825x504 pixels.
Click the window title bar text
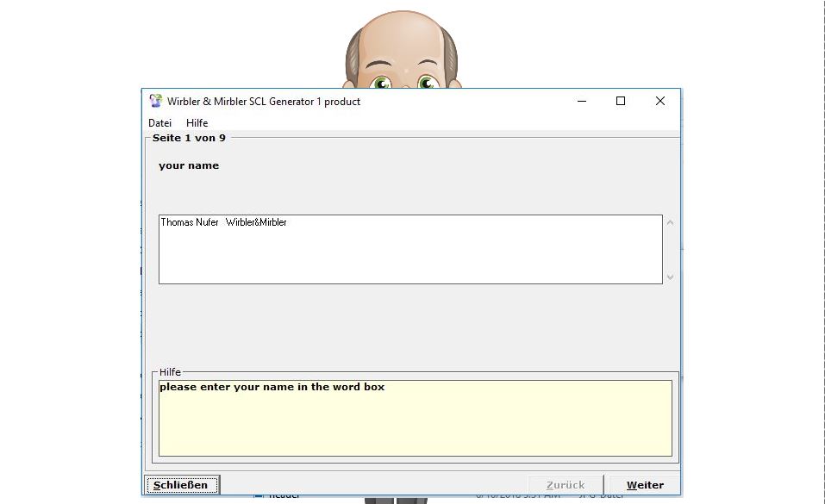tap(264, 102)
